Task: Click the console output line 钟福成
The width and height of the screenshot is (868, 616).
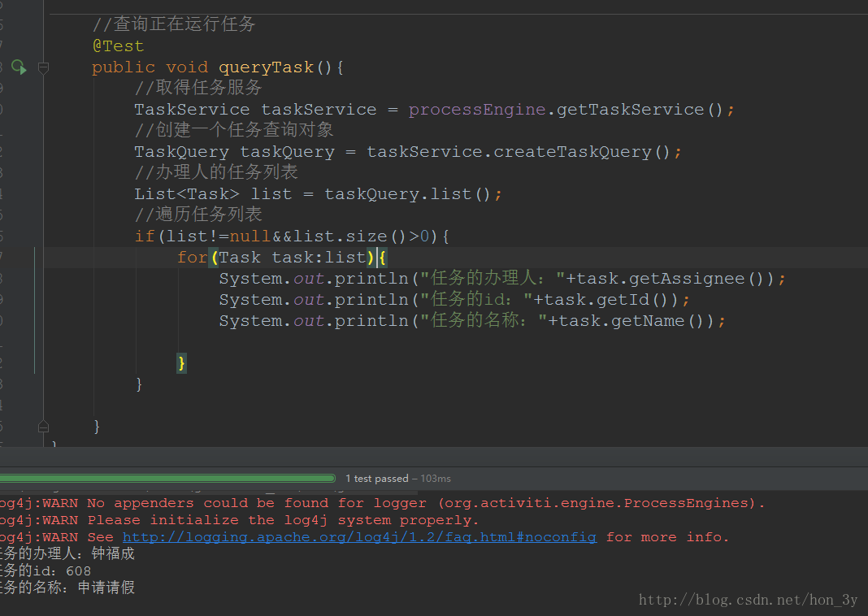Action: click(x=67, y=553)
